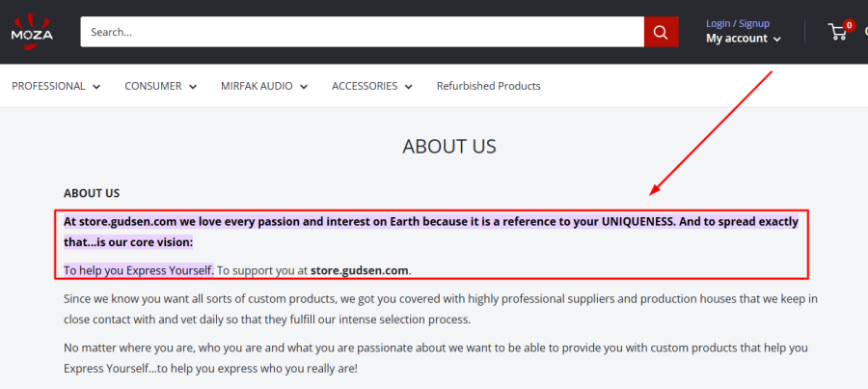Expand the MIRFAK AUDIO dropdown menu

point(263,86)
